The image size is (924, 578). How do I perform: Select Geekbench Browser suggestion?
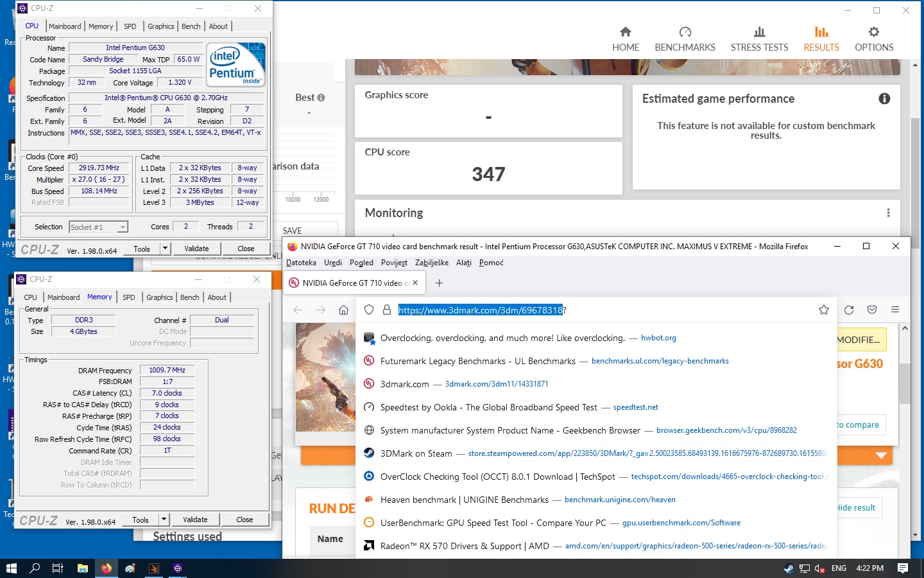point(597,430)
